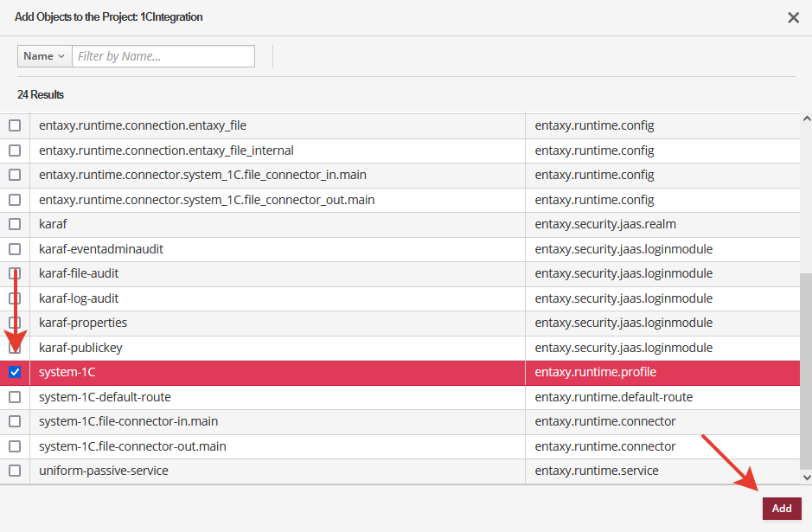Screen dimensions: 812x532
Task: Check the checkbox for karaf-file-audit
Action: (x=14, y=273)
